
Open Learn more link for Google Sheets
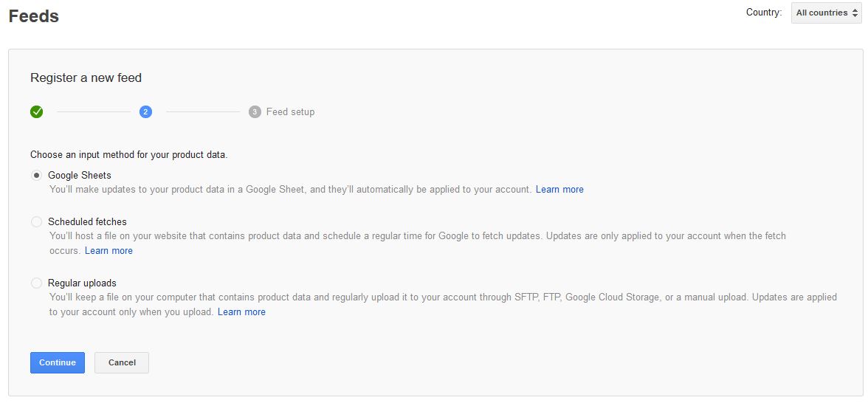pos(559,189)
